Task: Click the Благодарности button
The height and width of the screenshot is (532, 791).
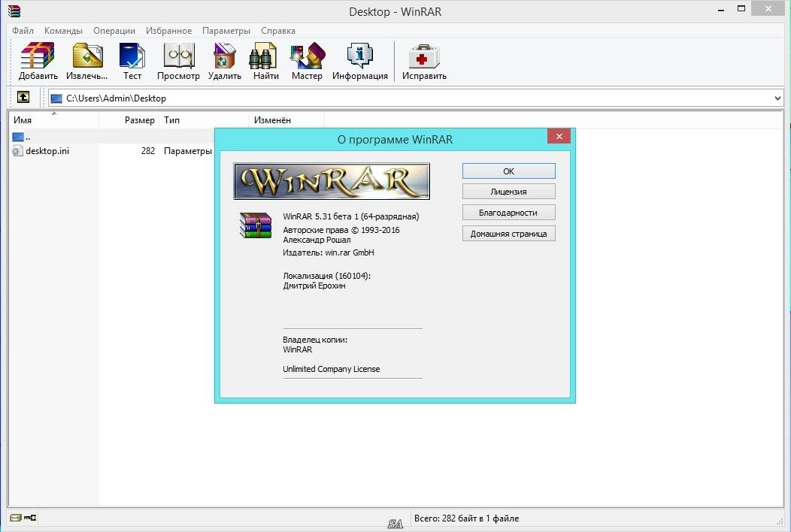Action: pos(508,213)
